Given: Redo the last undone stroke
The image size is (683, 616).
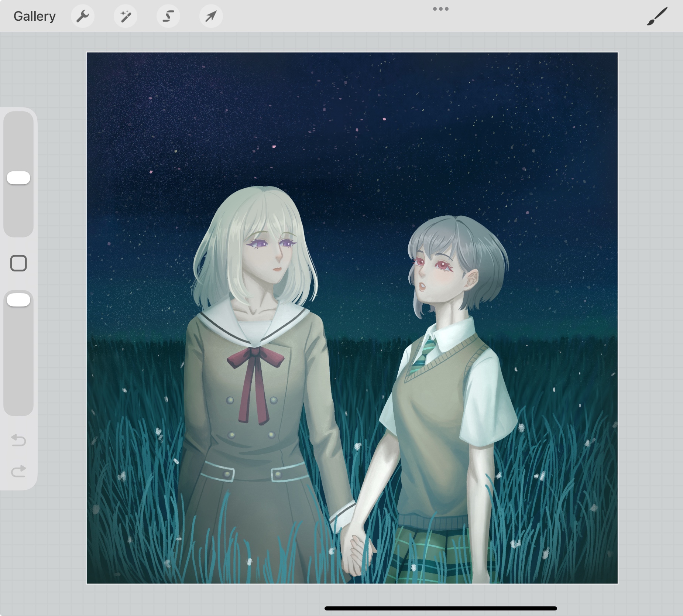Looking at the screenshot, I should point(18,471).
